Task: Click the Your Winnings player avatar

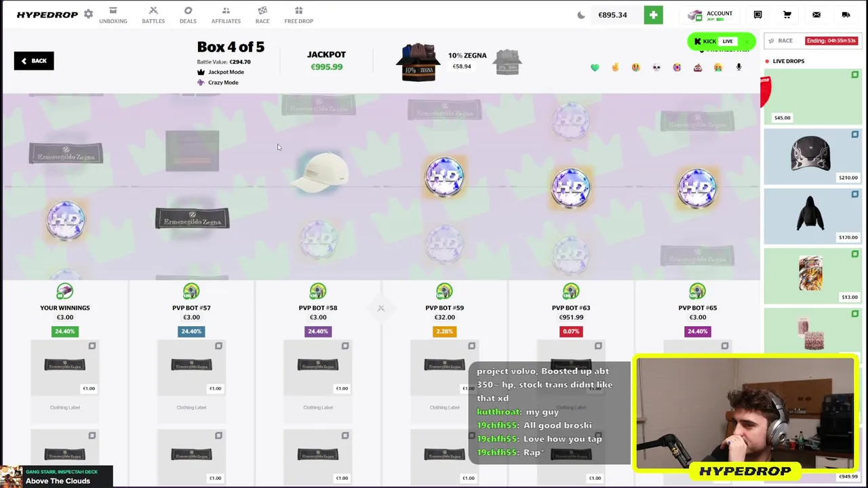Action: pyautogui.click(x=64, y=291)
